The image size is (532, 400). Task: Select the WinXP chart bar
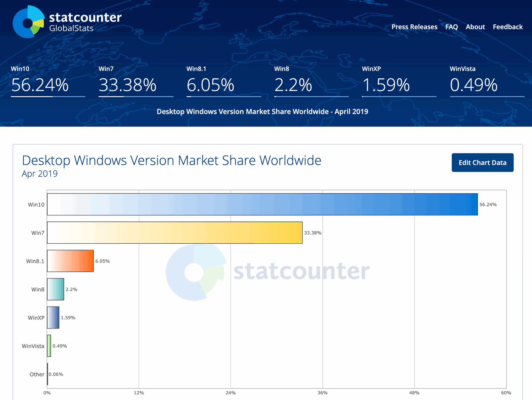point(53,318)
